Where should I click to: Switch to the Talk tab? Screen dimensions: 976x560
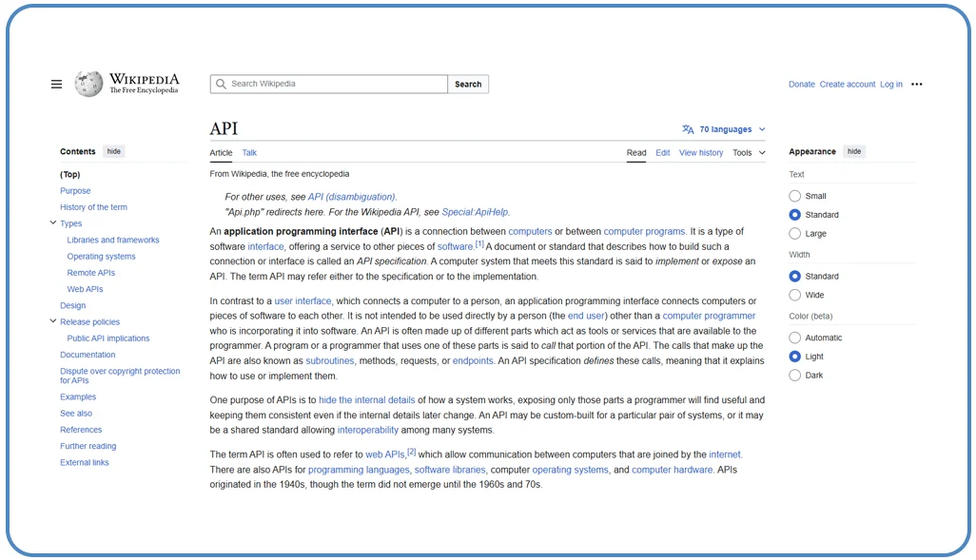click(x=249, y=152)
